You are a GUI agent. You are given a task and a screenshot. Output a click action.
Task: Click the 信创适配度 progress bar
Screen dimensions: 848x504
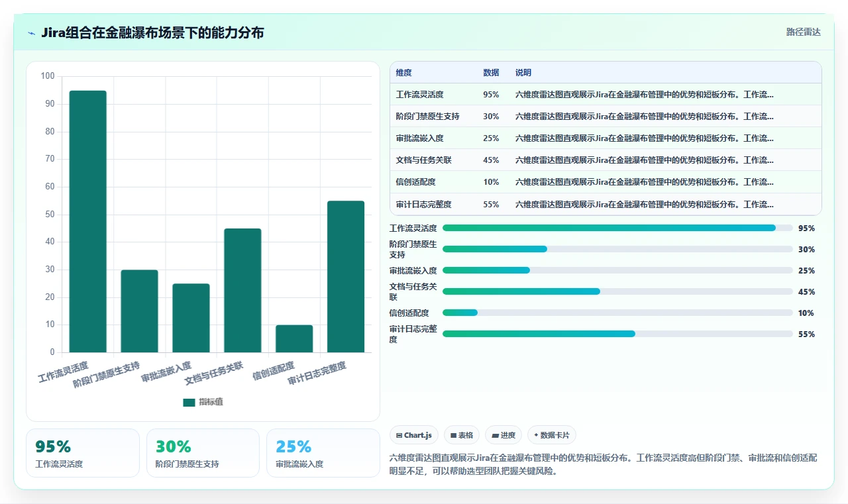click(x=617, y=313)
